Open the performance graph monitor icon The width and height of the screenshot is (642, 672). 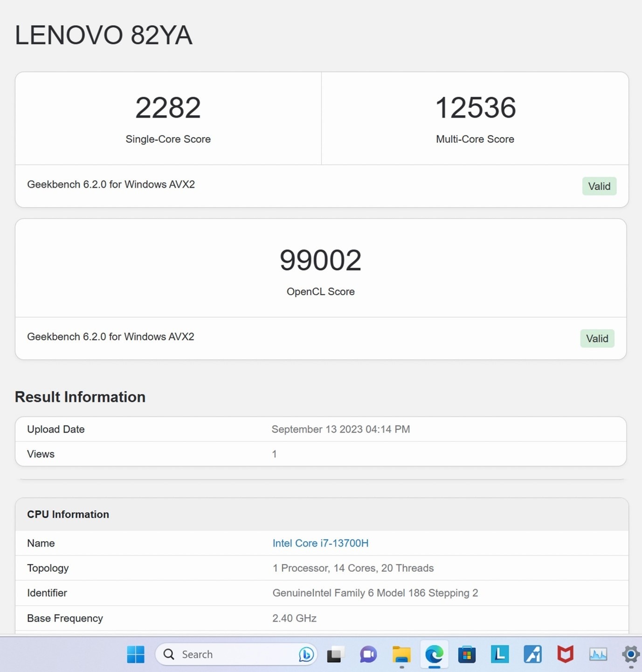coord(598,655)
